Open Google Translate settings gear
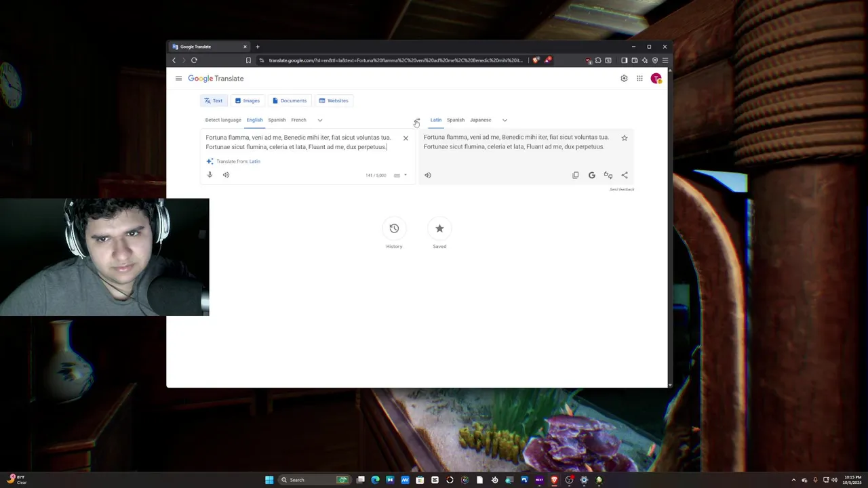 [624, 79]
